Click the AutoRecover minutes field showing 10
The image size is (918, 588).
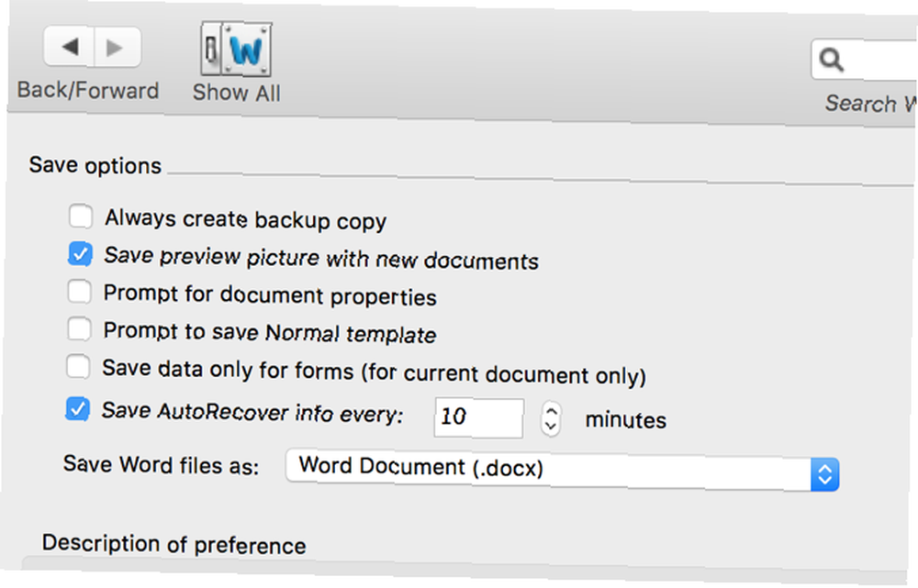(x=479, y=417)
